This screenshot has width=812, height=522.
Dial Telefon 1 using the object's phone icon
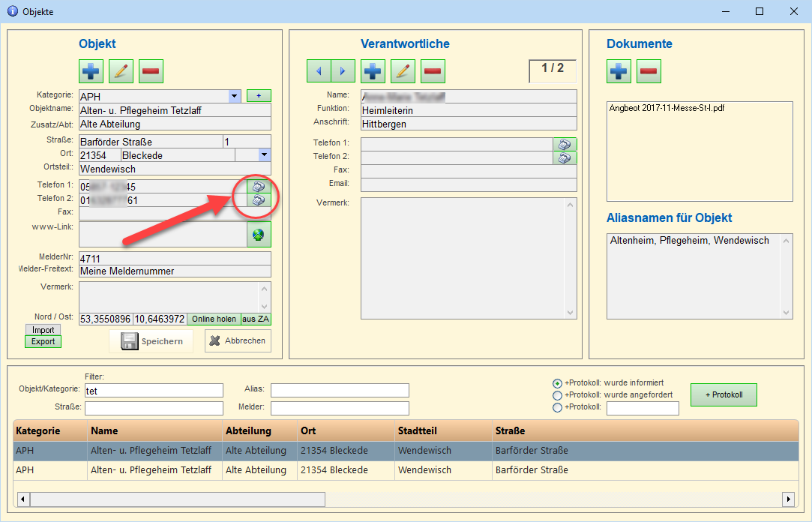259,186
